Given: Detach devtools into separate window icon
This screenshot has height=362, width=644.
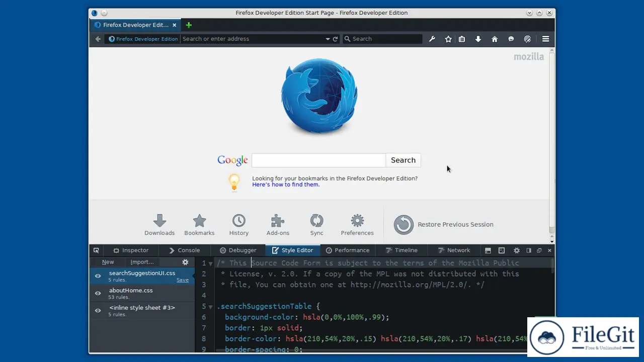Looking at the screenshot, I should 539,250.
